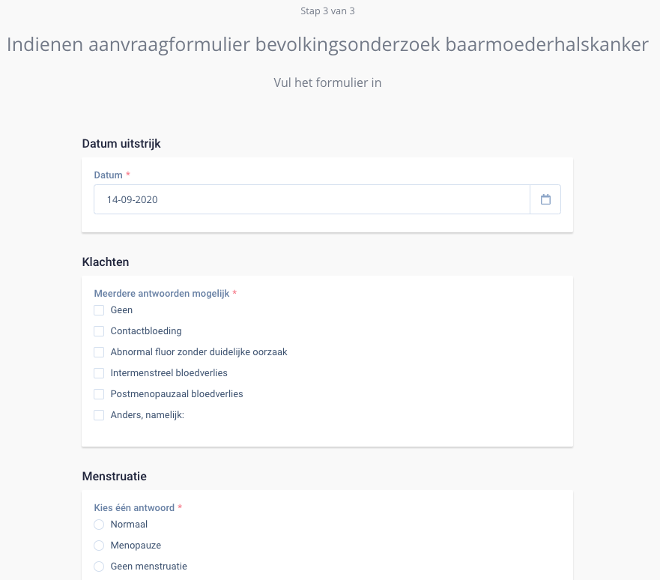Screen dimensions: 660x580
Task: Click the Kies één antwoord label
Action: tap(134, 508)
